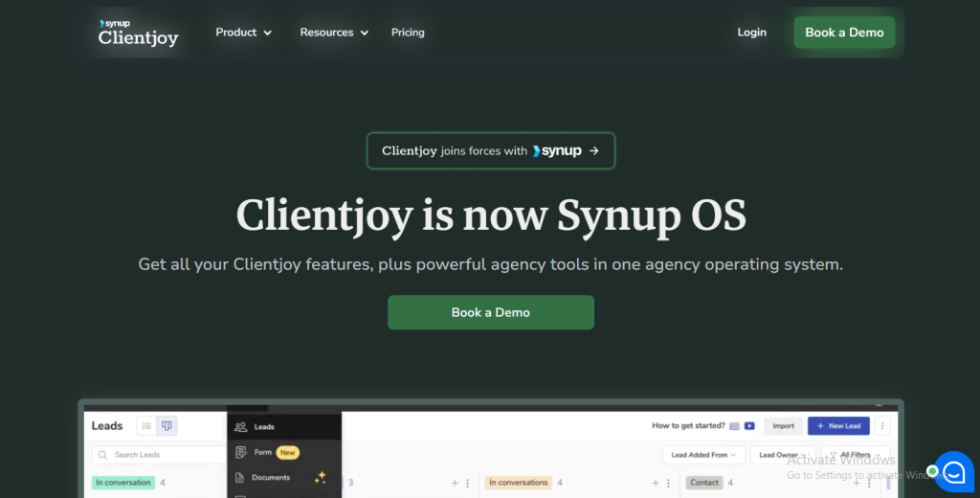The image size is (980, 498).
Task: Click the Leads people icon in sidebar
Action: (x=241, y=427)
